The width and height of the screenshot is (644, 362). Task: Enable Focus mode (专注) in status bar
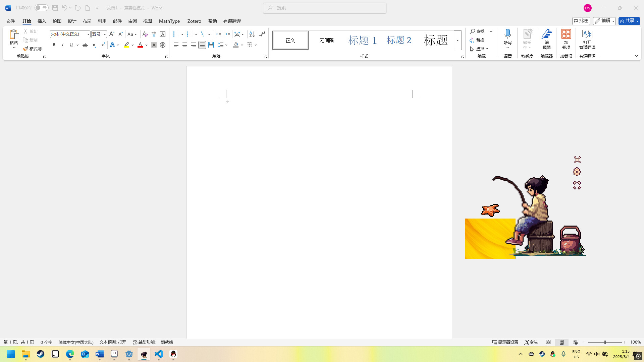(x=531, y=342)
